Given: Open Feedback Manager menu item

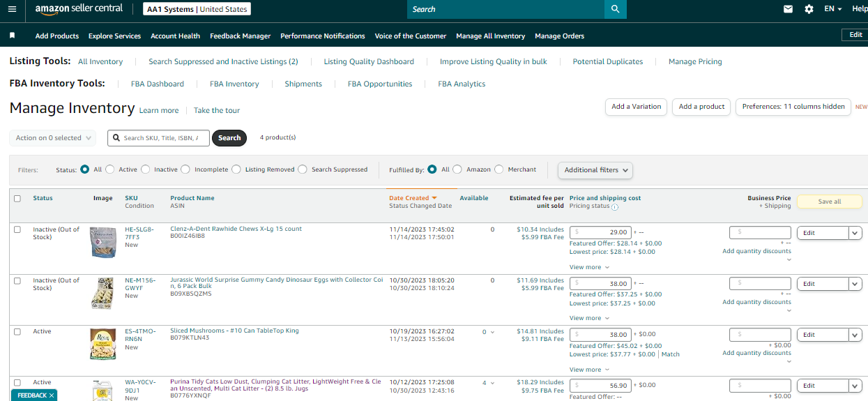Looking at the screenshot, I should click(x=240, y=36).
